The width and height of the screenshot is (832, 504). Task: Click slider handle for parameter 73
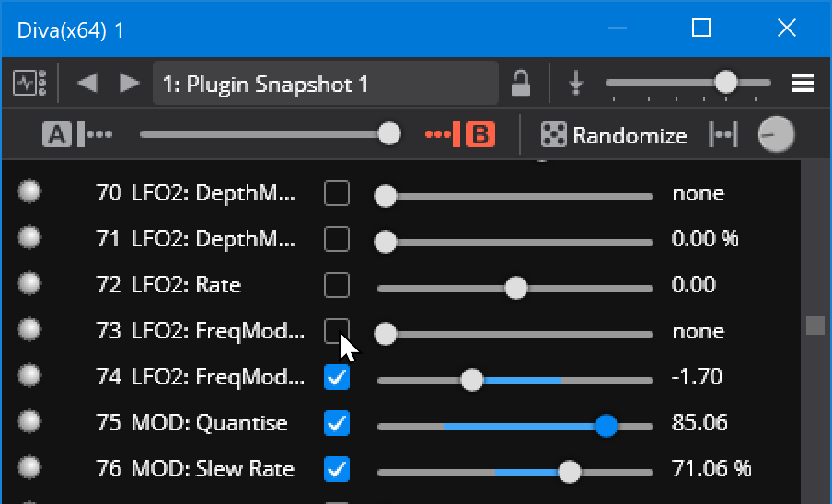(x=386, y=335)
